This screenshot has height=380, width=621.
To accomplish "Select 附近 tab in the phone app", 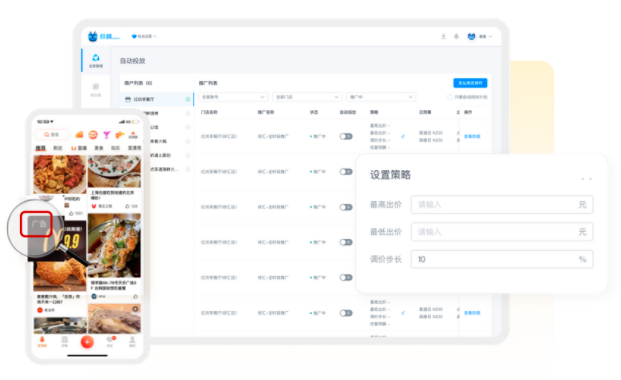I will click(58, 148).
